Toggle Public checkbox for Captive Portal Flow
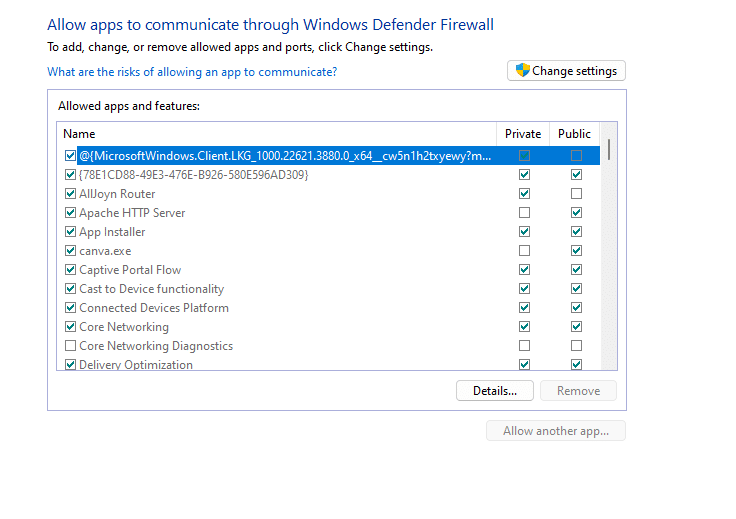The height and width of the screenshot is (519, 736). pos(576,270)
